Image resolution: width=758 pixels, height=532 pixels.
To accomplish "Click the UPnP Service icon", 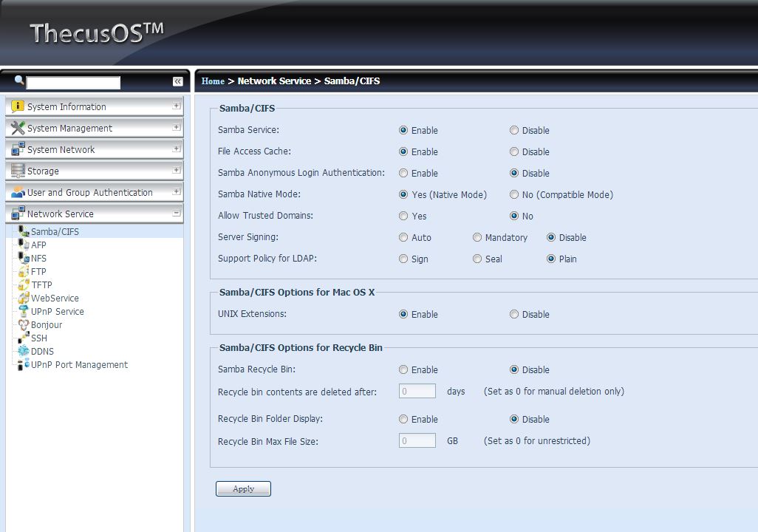I will 24,312.
